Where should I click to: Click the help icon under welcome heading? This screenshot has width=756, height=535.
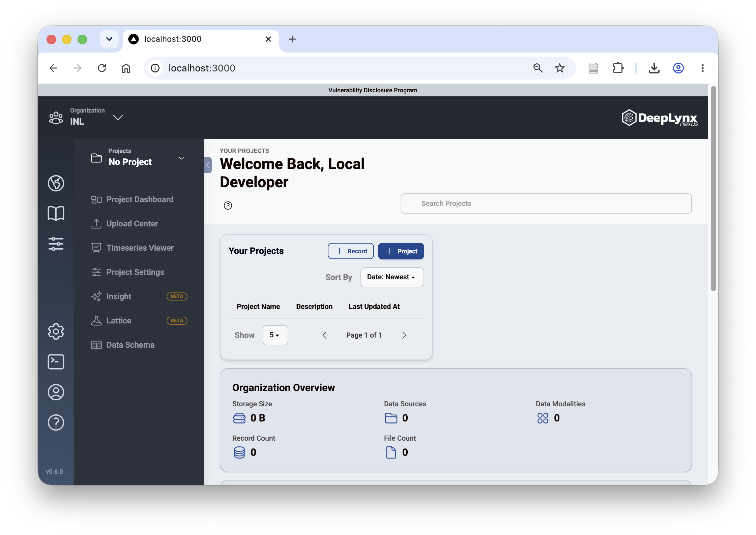pyautogui.click(x=228, y=206)
